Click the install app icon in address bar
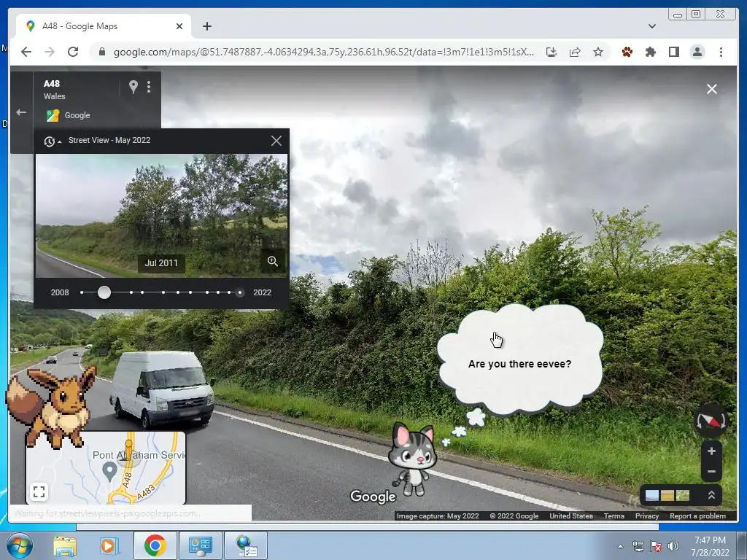 pos(551,52)
